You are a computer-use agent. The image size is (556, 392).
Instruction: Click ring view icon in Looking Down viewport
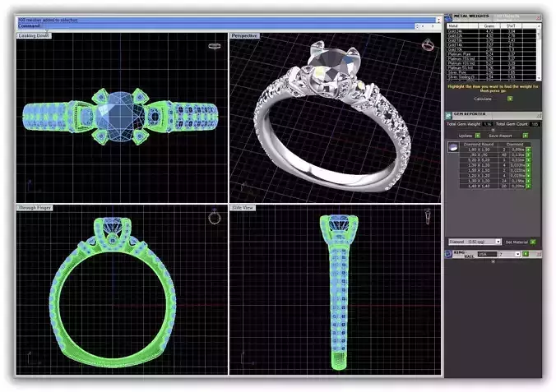click(214, 46)
